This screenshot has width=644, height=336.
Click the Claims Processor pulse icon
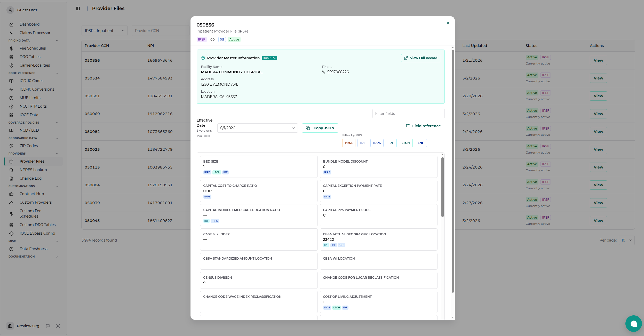coord(11,33)
